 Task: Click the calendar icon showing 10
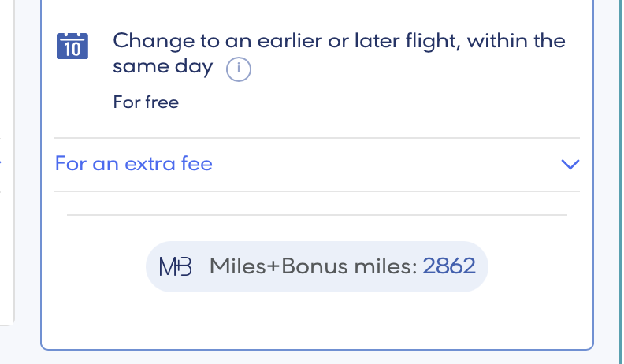(73, 46)
